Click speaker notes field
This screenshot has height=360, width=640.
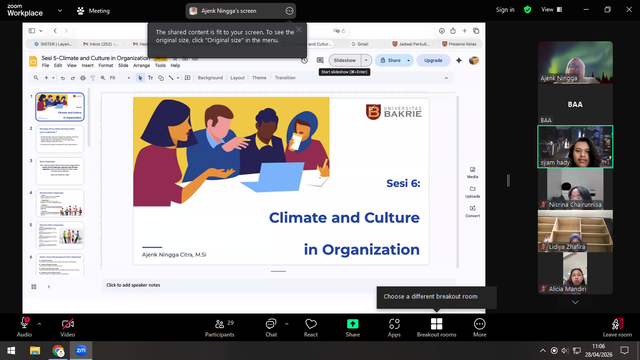pos(278,285)
